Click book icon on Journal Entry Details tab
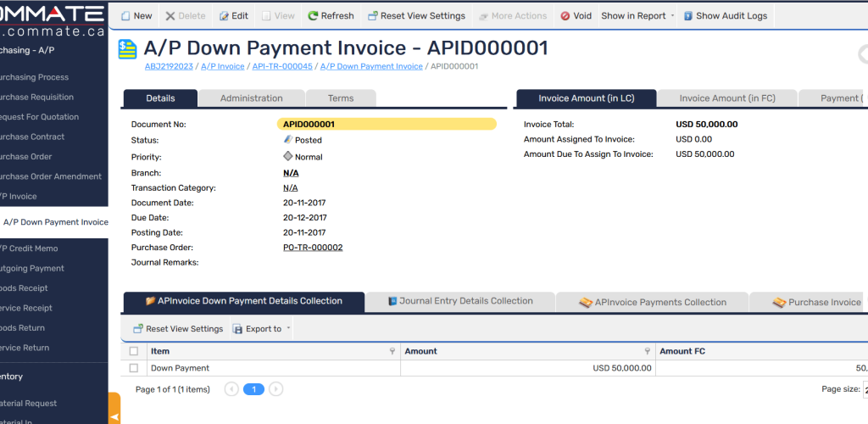Screen dimensions: 868x424 coord(392,301)
